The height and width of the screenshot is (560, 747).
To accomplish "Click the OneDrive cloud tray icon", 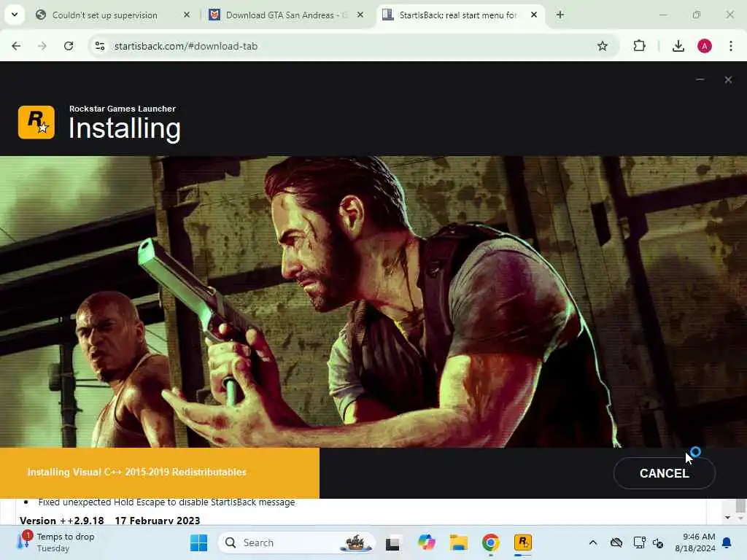I will [x=616, y=542].
